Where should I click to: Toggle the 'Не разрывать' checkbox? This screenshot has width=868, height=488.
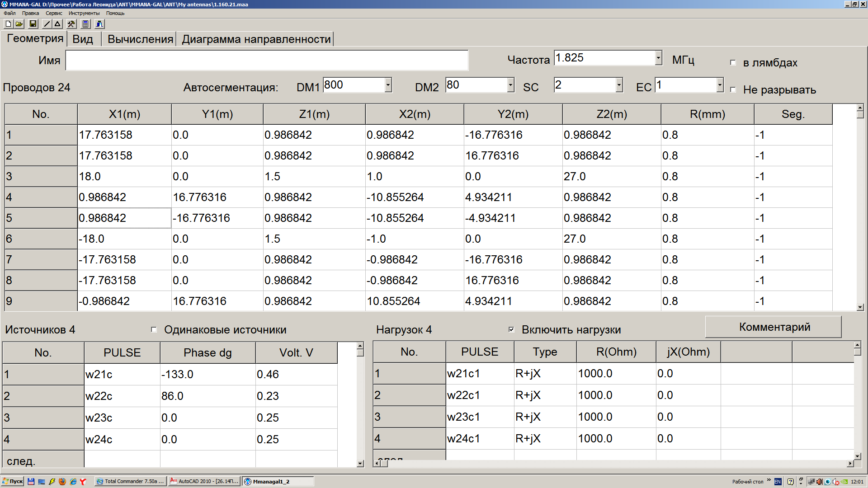coord(733,90)
